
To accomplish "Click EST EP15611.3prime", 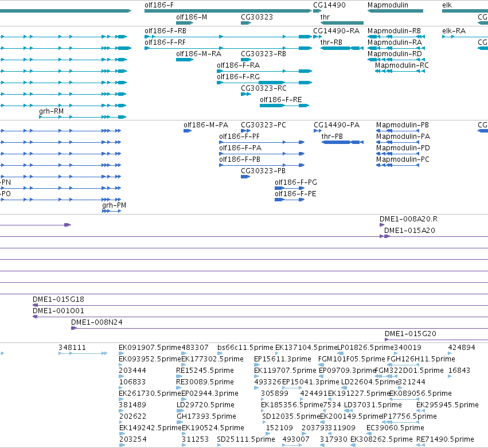I will click(x=257, y=365).
